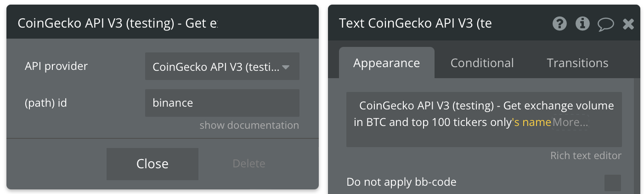Close the Text property editor panel

click(x=628, y=24)
